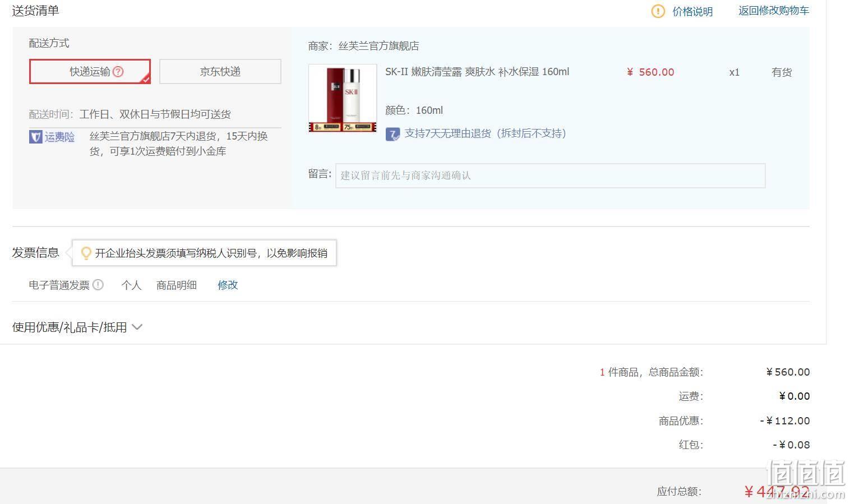Click the 留言 message input field
The width and height of the screenshot is (850, 504).
(x=551, y=175)
